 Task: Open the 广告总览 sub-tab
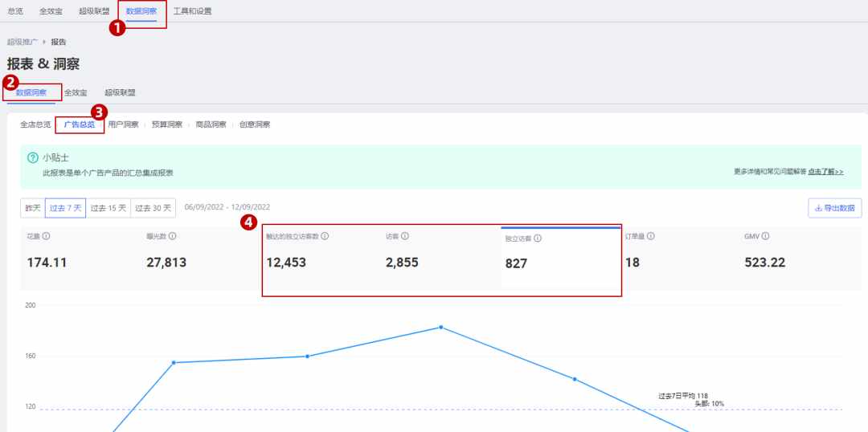pyautogui.click(x=80, y=125)
